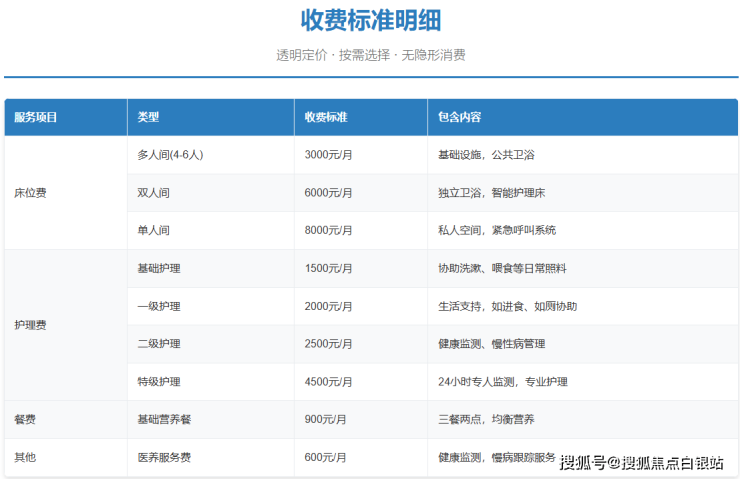Select the 二级护理 type cell
Viewport: 740px width, 479px height.
point(159,344)
